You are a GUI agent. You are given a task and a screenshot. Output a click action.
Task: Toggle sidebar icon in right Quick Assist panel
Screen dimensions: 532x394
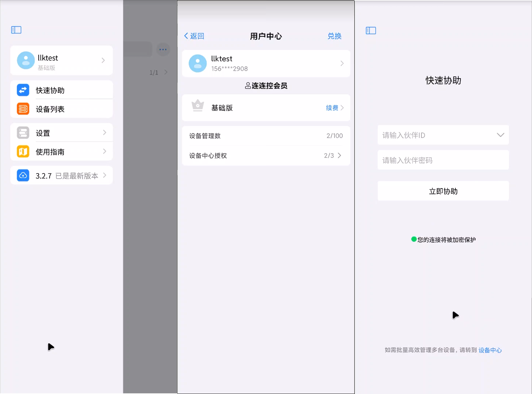click(x=371, y=31)
